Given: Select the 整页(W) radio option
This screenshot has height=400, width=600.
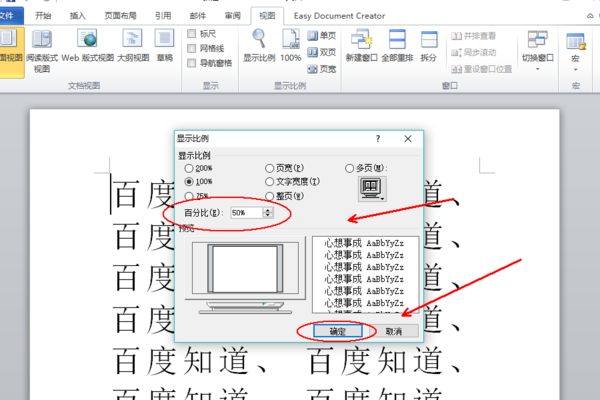Looking at the screenshot, I should pos(269,196).
